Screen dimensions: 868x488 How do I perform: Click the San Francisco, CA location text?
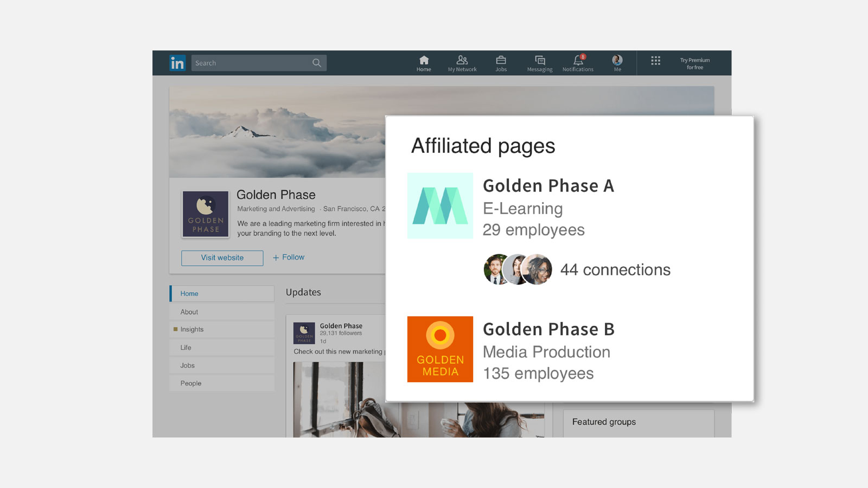(x=354, y=209)
